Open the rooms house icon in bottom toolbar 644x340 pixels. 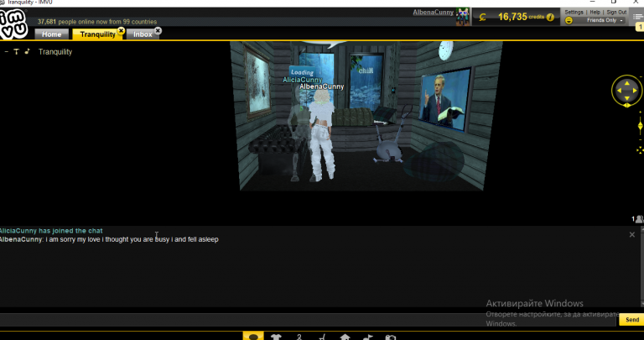(x=345, y=337)
